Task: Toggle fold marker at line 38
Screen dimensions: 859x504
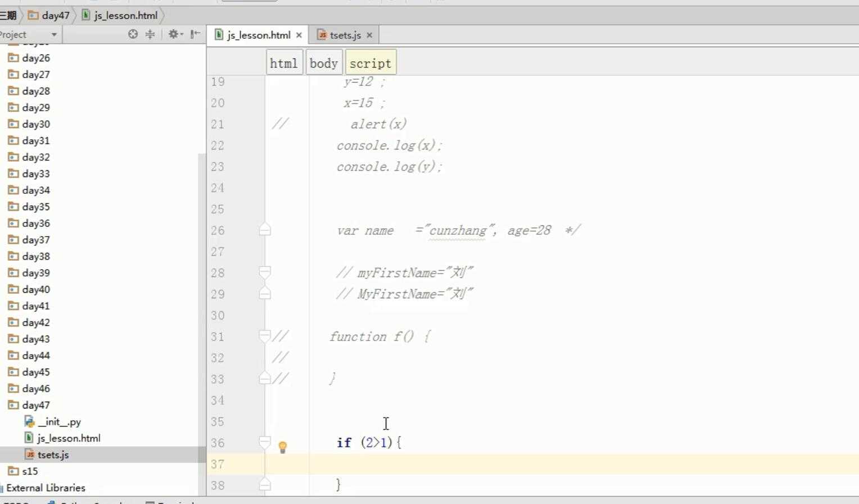Action: 265,484
